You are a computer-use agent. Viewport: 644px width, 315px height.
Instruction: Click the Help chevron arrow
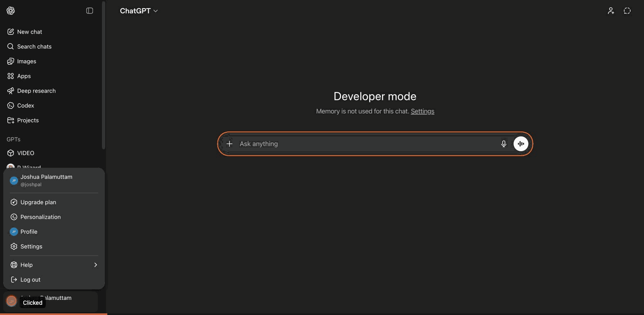click(95, 265)
